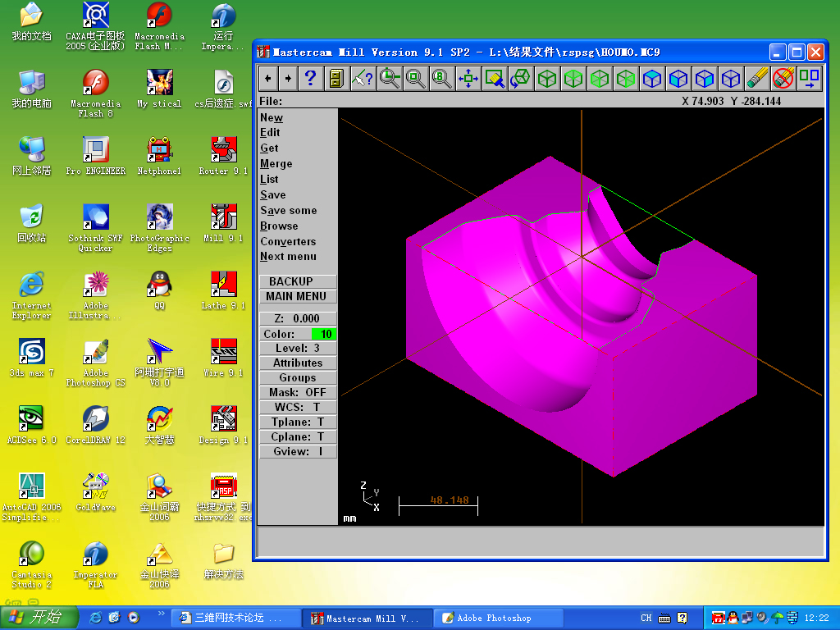840x630 pixels.
Task: Click the dynamic rotate Gview cube icon
Action: tap(520, 79)
